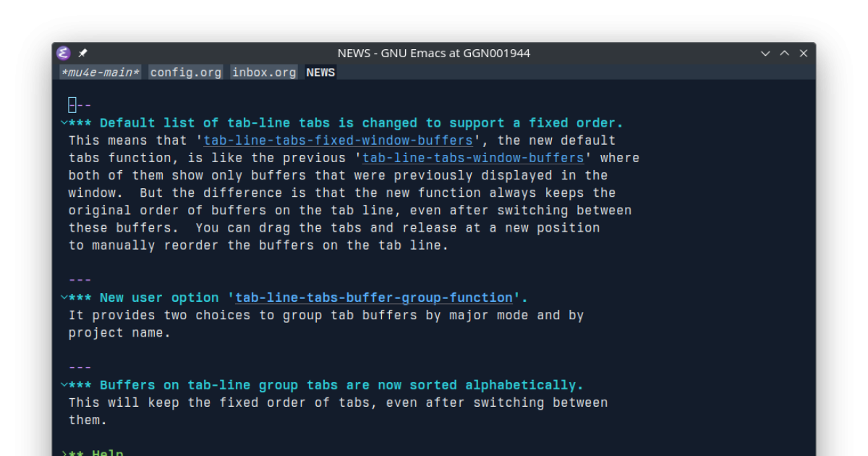868x456 pixels.
Task: Collapse the 'Default list of tab-line tabs' section chevron
Action: click(64, 122)
